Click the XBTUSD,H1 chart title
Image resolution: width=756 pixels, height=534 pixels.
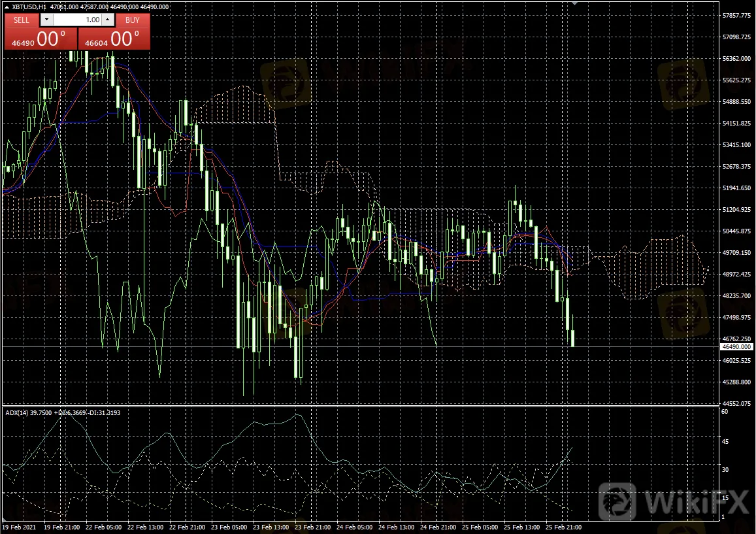(x=29, y=7)
